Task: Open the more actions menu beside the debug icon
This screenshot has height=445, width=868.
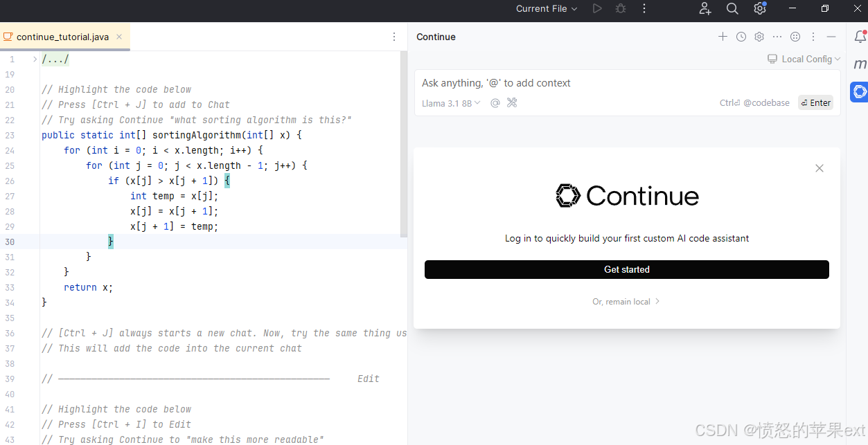Action: click(x=644, y=8)
